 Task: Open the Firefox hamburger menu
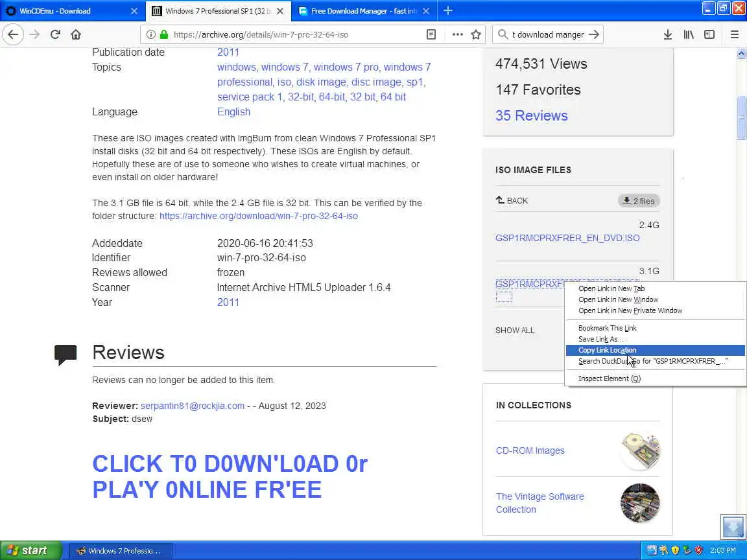point(734,34)
